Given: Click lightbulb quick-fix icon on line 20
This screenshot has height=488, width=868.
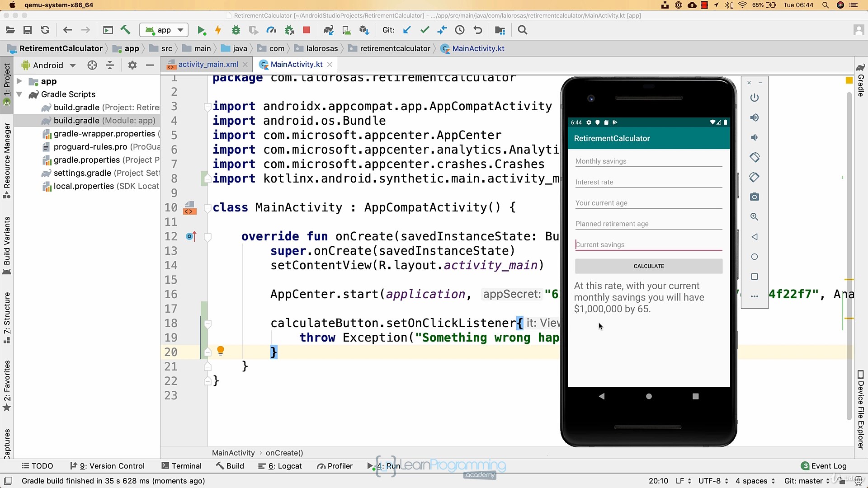Looking at the screenshot, I should click(x=221, y=351).
